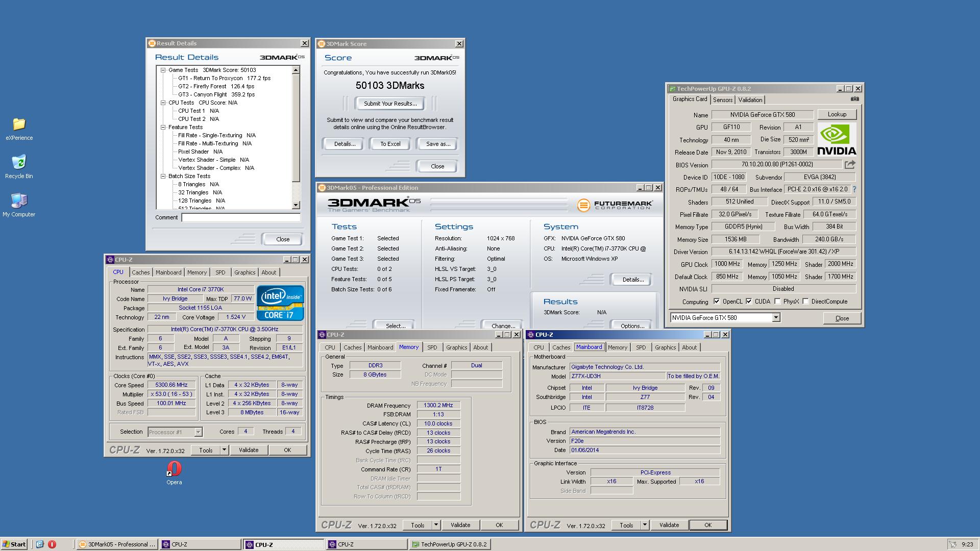Click the Internet Explorer quick launch icon
The height and width of the screenshot is (551, 980).
(x=40, y=544)
